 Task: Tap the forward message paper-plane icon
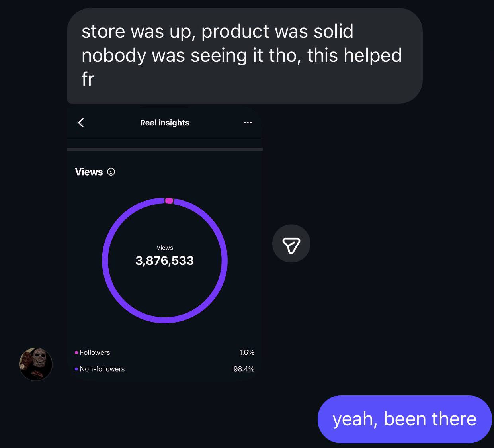291,244
